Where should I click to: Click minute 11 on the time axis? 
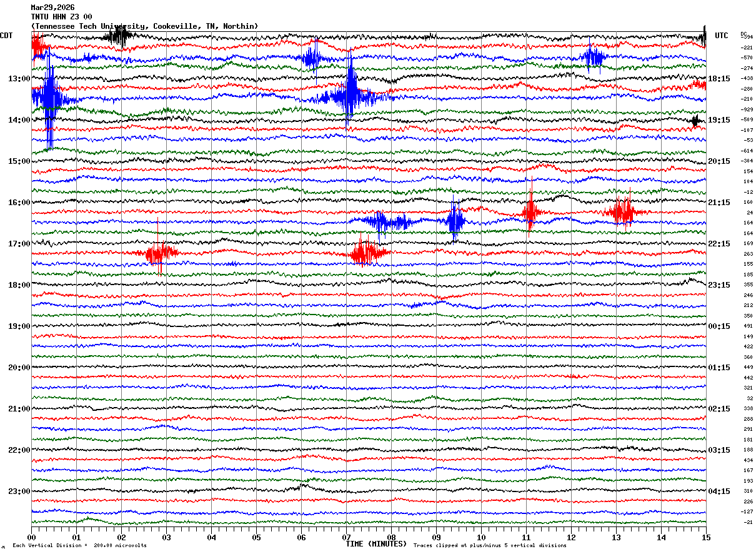pyautogui.click(x=526, y=537)
